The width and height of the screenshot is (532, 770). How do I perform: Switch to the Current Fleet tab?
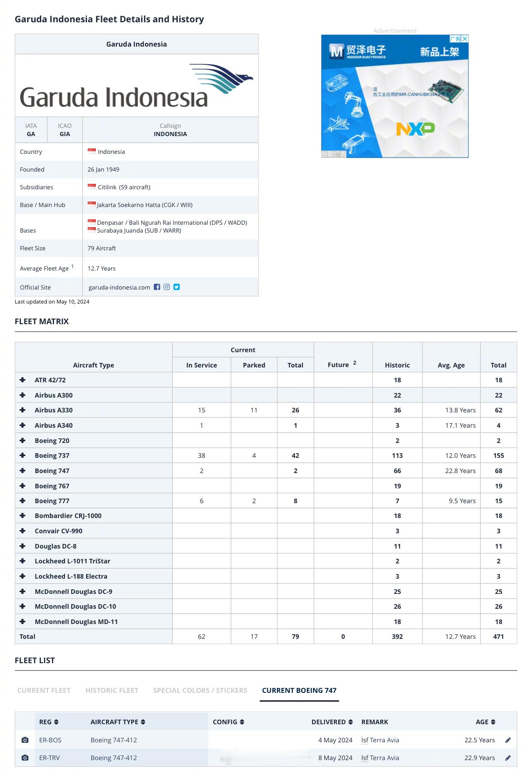point(44,690)
